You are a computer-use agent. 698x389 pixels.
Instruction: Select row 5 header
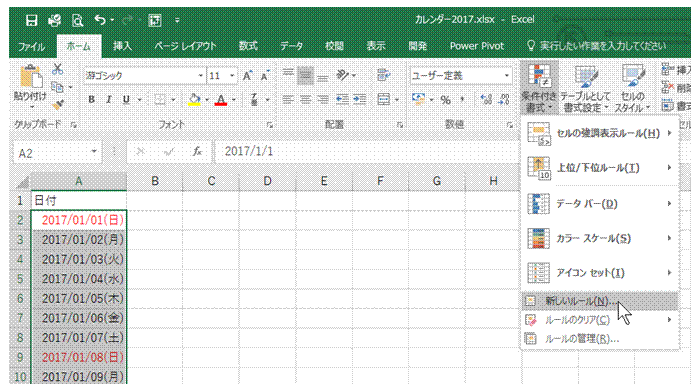(20, 279)
